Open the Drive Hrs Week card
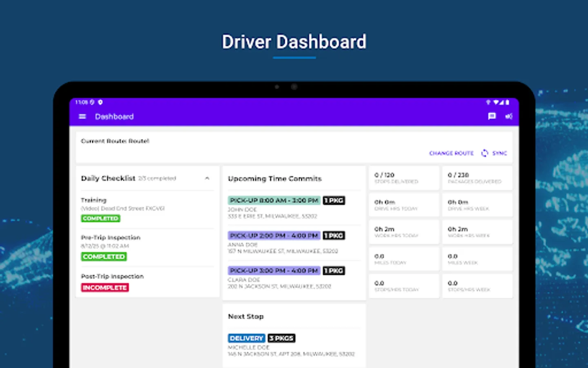The image size is (588, 368). (x=477, y=205)
